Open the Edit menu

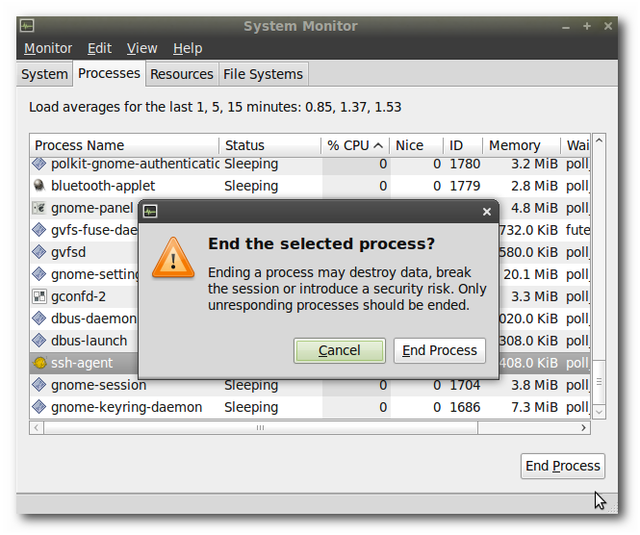(99, 48)
